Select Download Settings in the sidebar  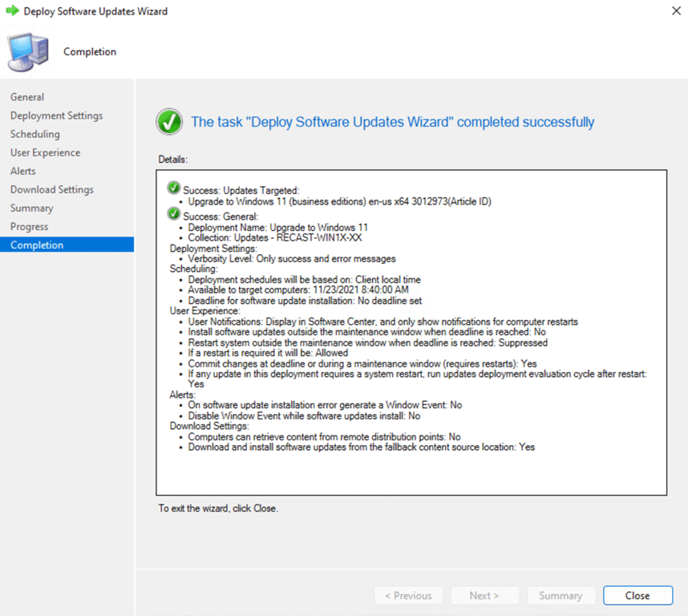(51, 189)
